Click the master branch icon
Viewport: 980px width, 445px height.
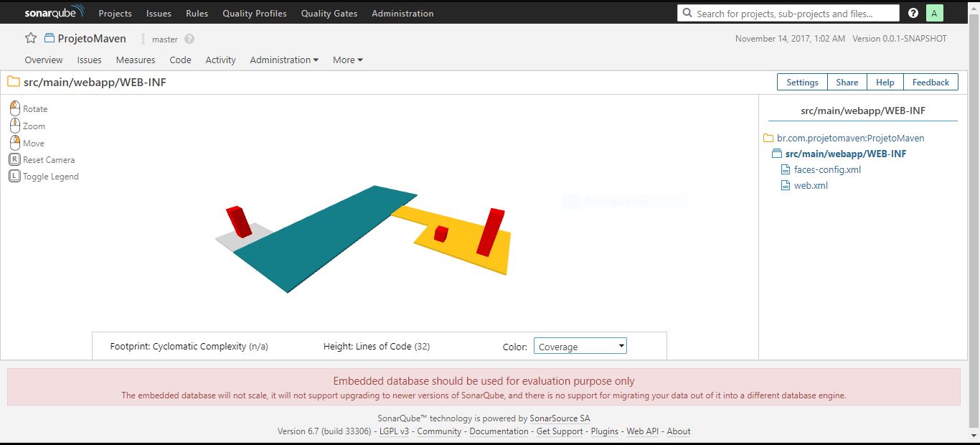[143, 39]
